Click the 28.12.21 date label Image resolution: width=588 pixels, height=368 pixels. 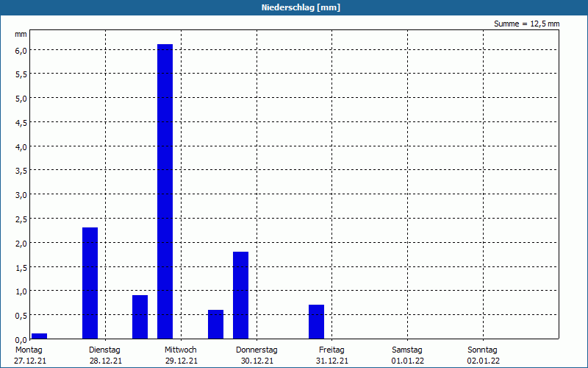[x=106, y=361]
